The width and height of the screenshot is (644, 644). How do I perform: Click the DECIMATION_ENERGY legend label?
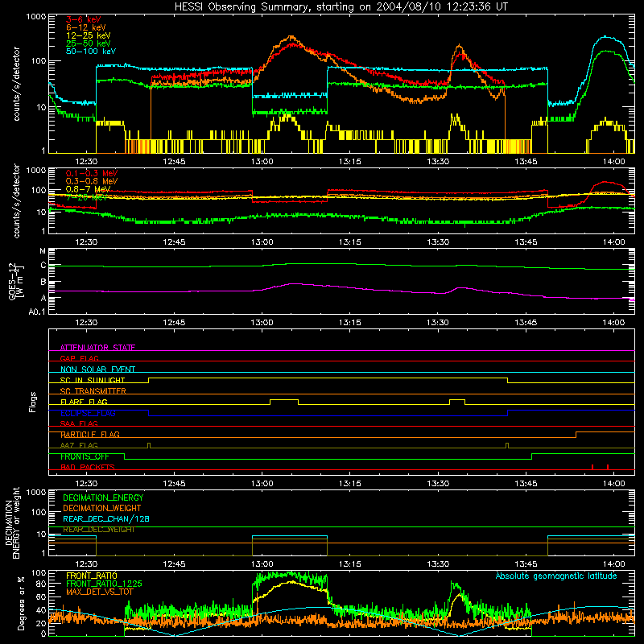(x=103, y=497)
